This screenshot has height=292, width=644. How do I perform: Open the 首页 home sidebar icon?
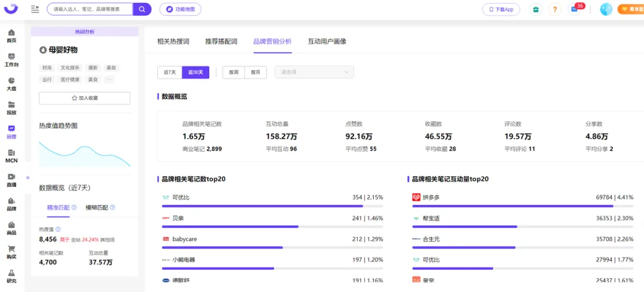coord(11,36)
